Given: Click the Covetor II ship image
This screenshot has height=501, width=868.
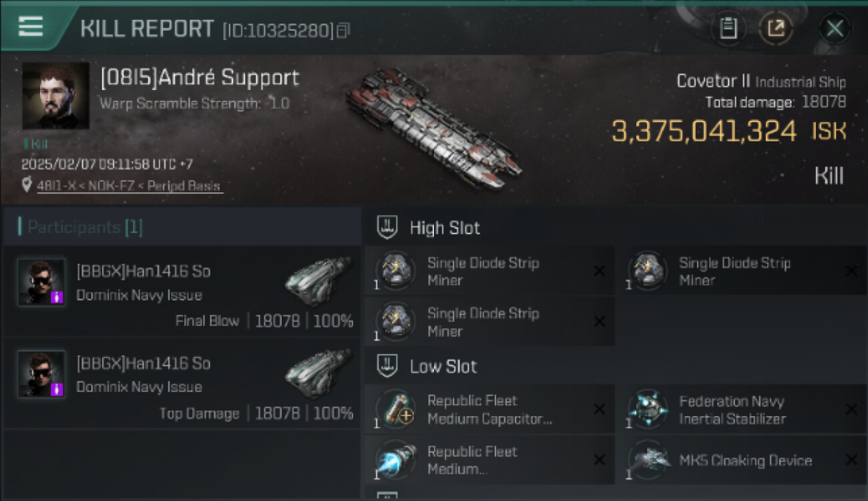Looking at the screenshot, I should tap(434, 129).
